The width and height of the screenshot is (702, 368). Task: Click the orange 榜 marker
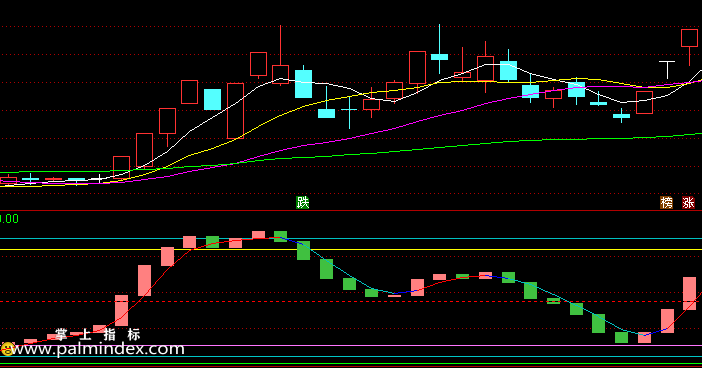pos(667,202)
